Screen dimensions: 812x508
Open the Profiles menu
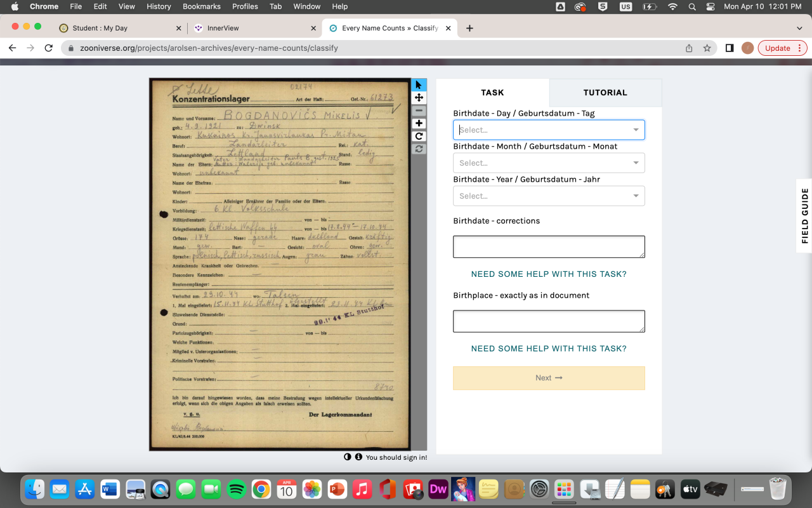coord(245,6)
